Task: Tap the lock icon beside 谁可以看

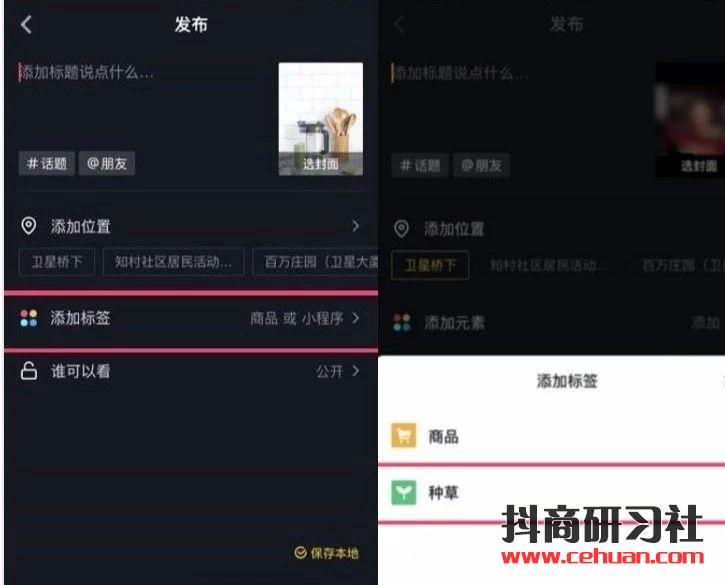Action: [29, 371]
